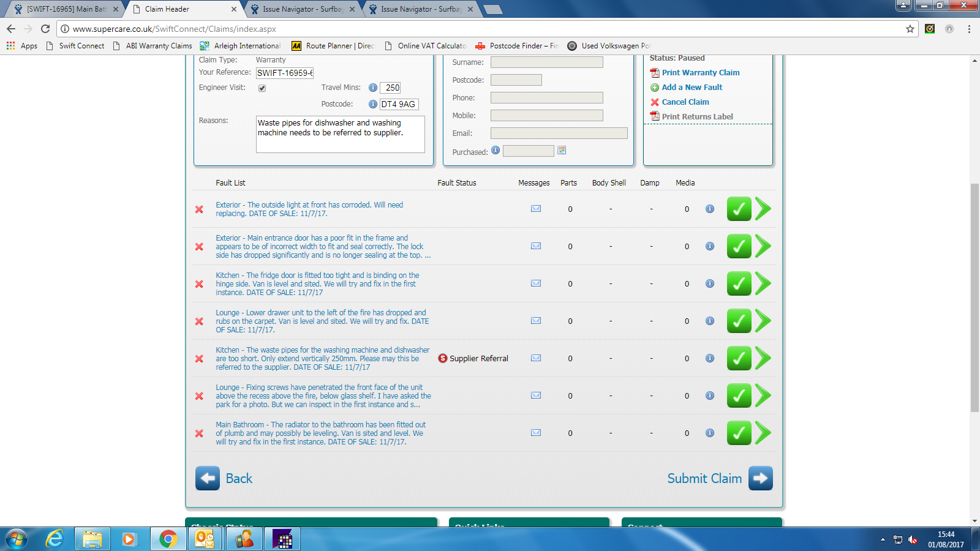Screen dimensions: 980x551
Task: Open the Arleigh International bookmark
Action: [240, 46]
